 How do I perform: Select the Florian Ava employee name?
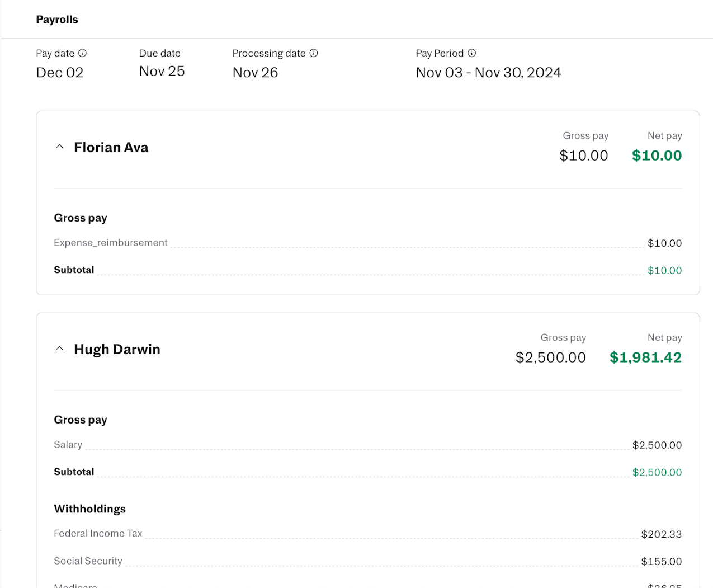111,148
